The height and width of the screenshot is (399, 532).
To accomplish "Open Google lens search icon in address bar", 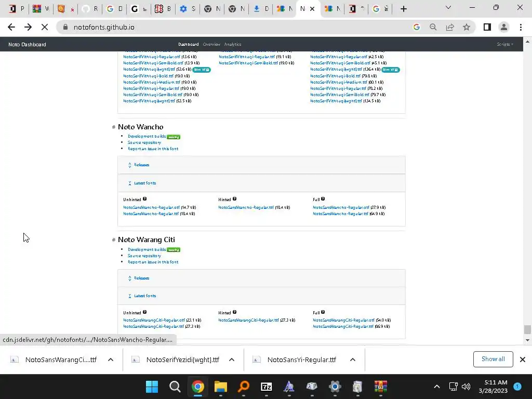I will 416,27.
